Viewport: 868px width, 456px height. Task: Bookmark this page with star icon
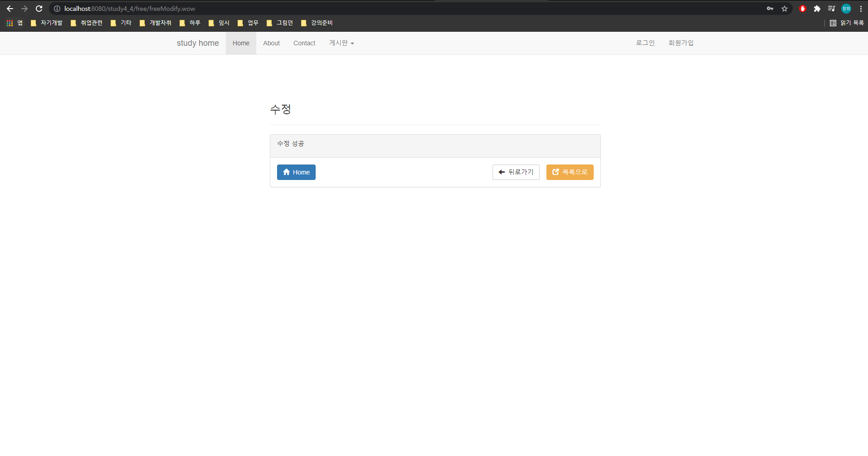click(785, 9)
